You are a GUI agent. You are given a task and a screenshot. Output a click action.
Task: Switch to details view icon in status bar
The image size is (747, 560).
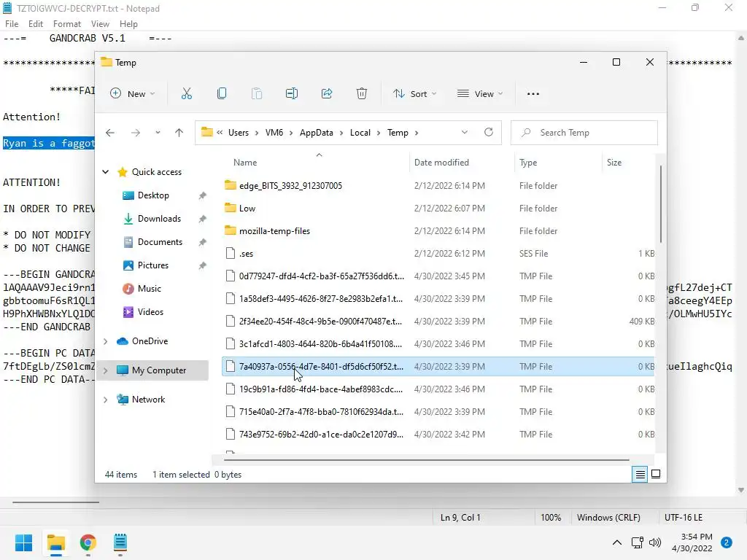(x=640, y=474)
